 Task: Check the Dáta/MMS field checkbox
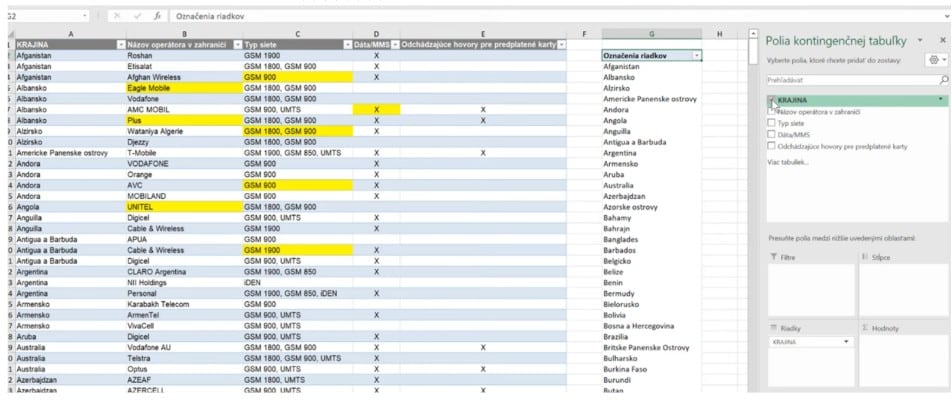771,134
